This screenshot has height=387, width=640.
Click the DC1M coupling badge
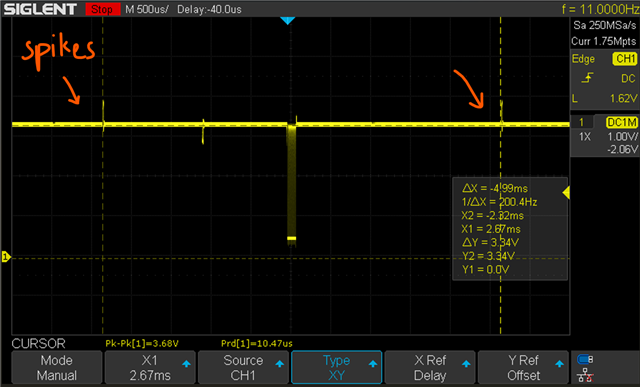click(x=621, y=122)
